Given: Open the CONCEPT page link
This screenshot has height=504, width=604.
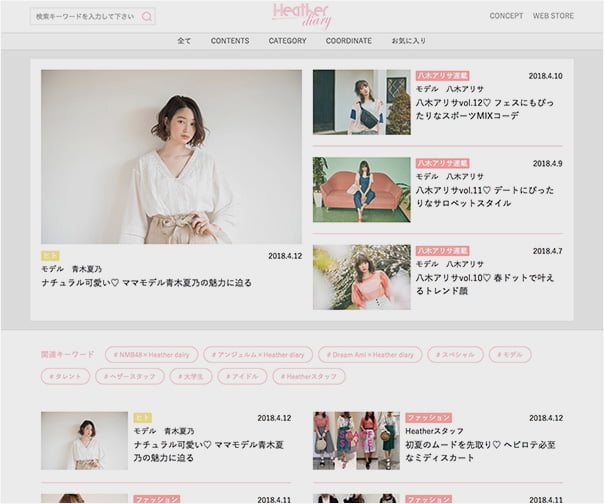Looking at the screenshot, I should point(506,16).
